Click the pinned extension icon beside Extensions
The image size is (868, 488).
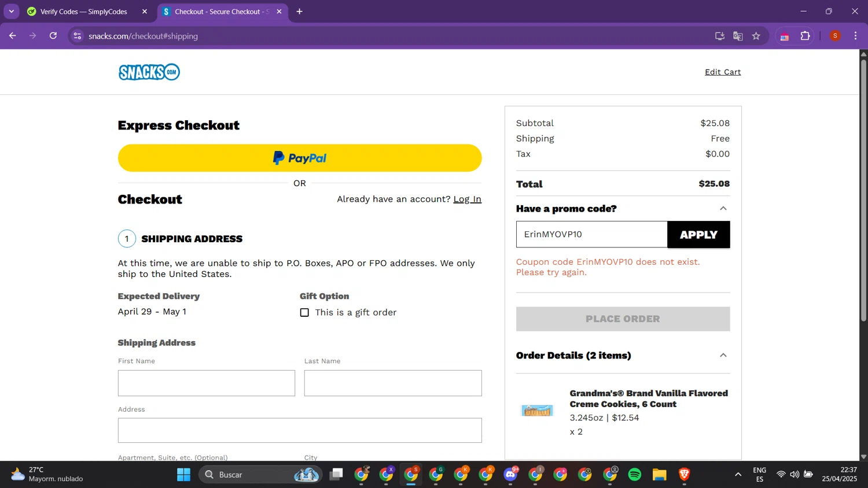point(785,36)
